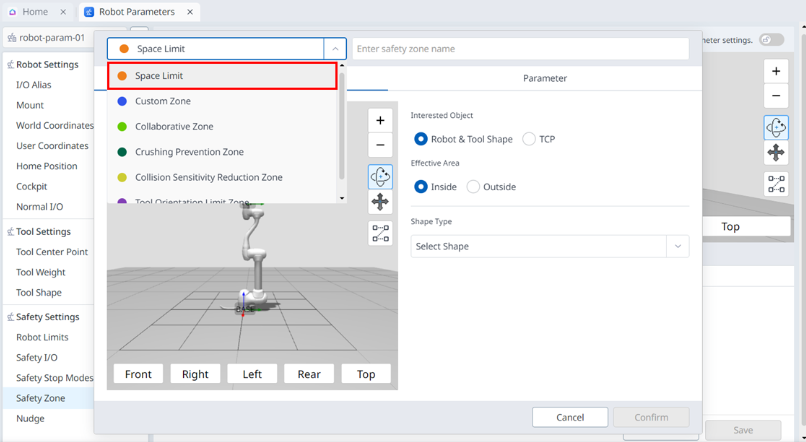Click the Cancel button
The image size is (806, 442).
click(x=569, y=417)
